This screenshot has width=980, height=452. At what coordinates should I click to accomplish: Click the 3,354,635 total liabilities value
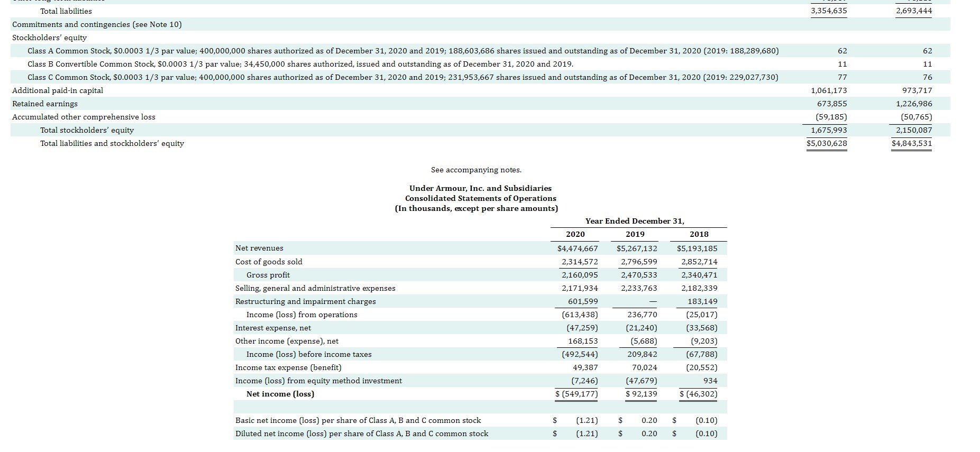click(829, 11)
